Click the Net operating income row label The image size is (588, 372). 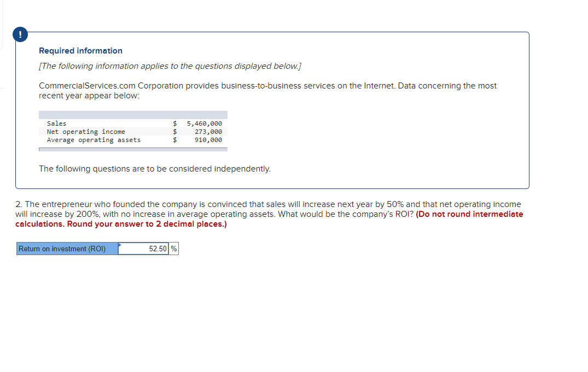pyautogui.click(x=86, y=132)
